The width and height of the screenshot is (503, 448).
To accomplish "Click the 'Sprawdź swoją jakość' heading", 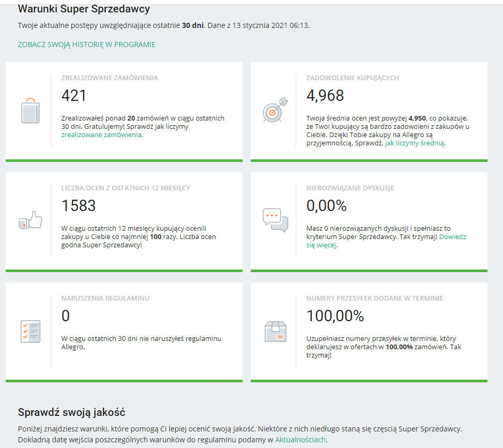I will 71,412.
